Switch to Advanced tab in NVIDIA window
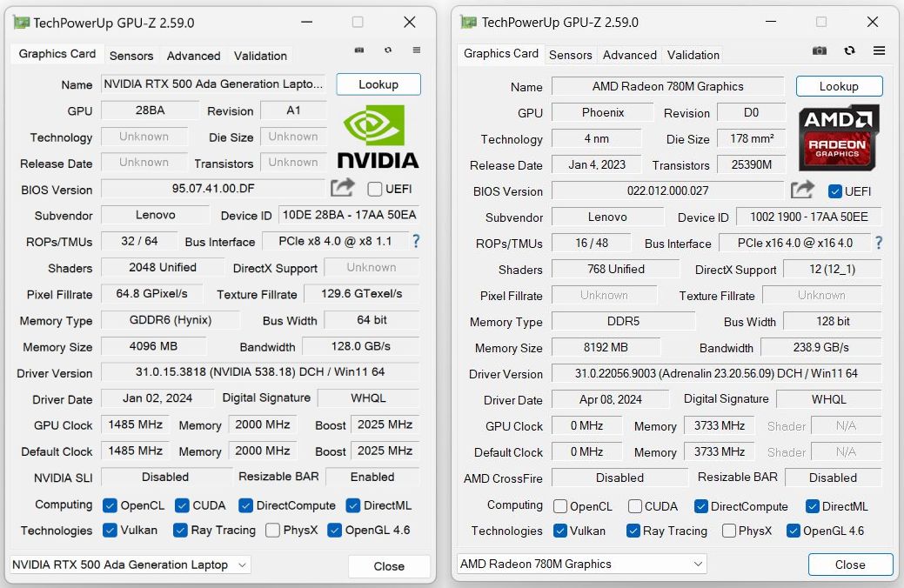The height and width of the screenshot is (588, 904). click(x=194, y=56)
